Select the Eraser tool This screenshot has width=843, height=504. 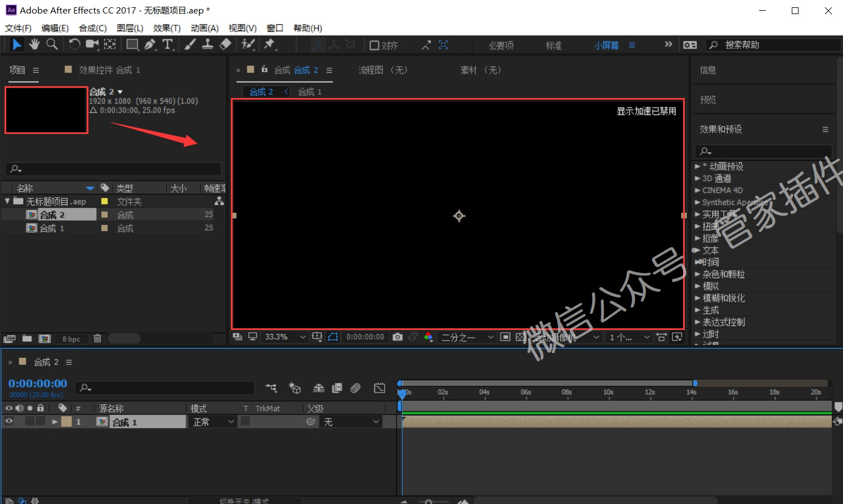(x=225, y=44)
